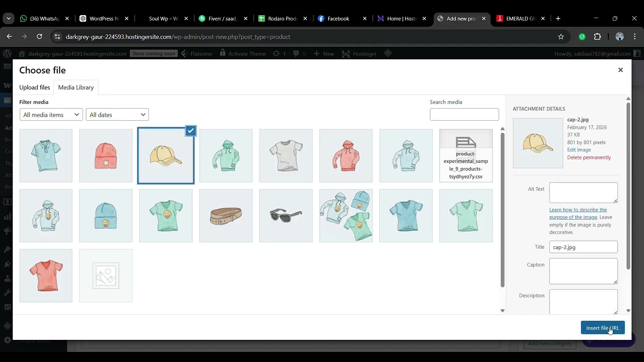Select the red v-neck tee thumbnail

tap(46, 276)
